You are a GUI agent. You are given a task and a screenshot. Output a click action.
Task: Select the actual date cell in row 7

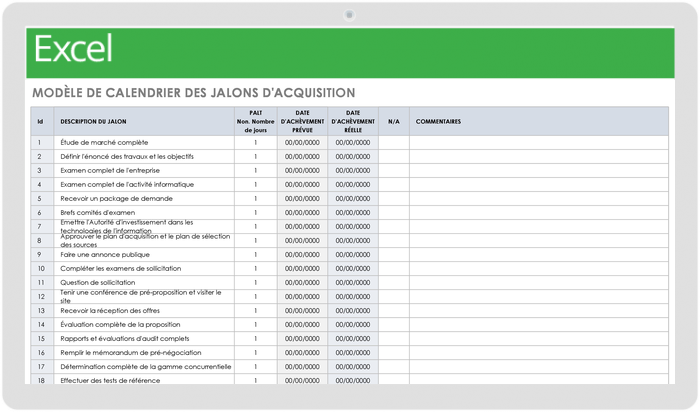coord(353,227)
